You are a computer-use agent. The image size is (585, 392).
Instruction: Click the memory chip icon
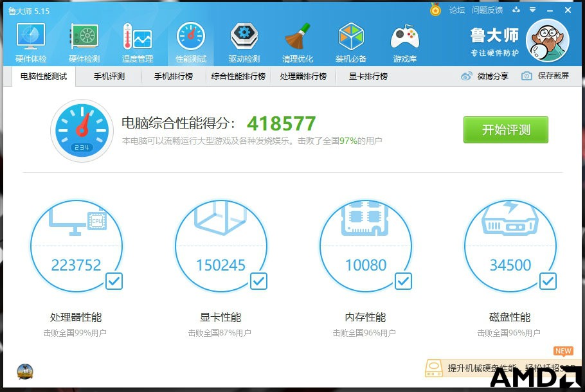[365, 218]
